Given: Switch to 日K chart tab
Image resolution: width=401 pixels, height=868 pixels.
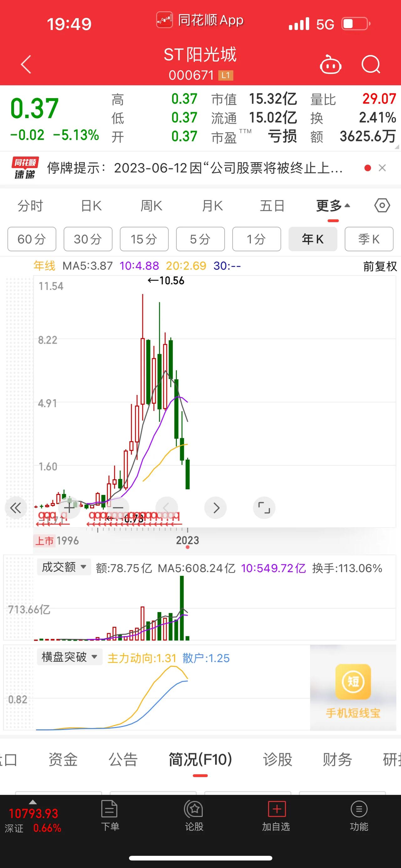Looking at the screenshot, I should [x=91, y=206].
